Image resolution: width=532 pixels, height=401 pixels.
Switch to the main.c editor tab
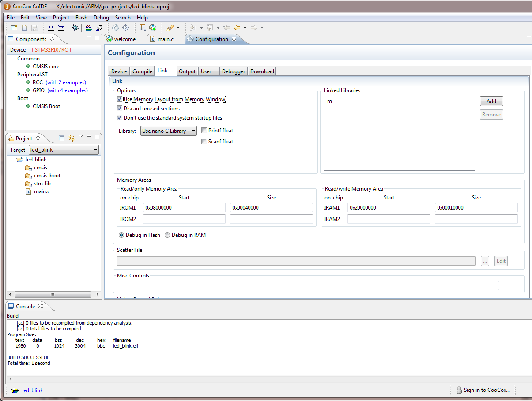tap(166, 39)
